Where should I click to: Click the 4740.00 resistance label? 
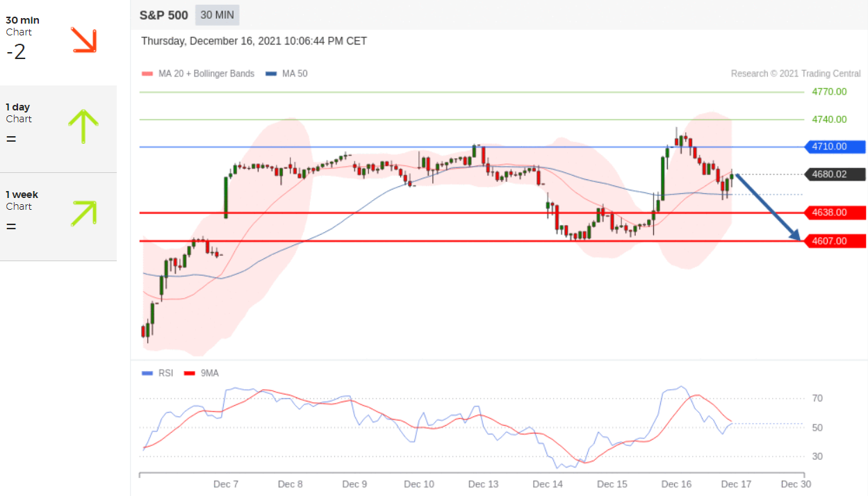tap(829, 119)
